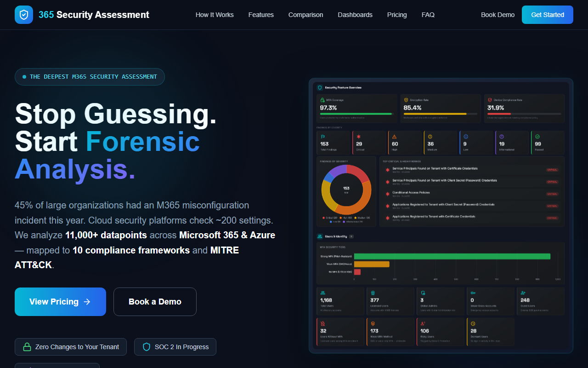Click the asterisk beside Conditional Access Policies
Image resolution: width=588 pixels, height=368 pixels.
388,194
